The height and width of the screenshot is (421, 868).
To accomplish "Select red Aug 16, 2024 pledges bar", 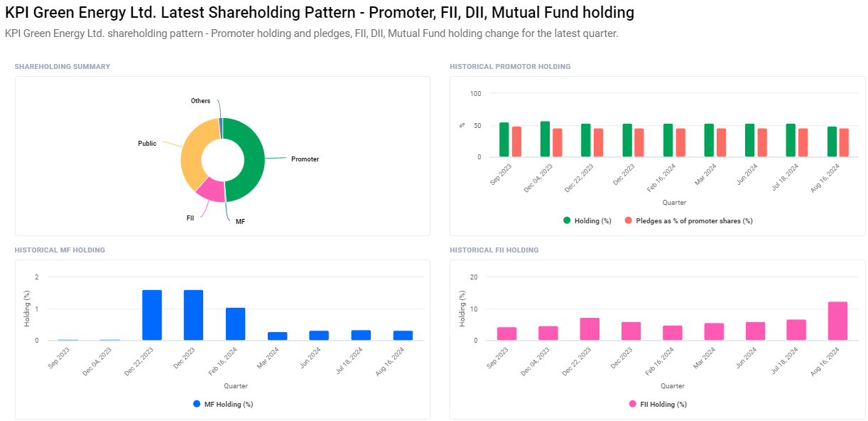I will click(x=844, y=142).
